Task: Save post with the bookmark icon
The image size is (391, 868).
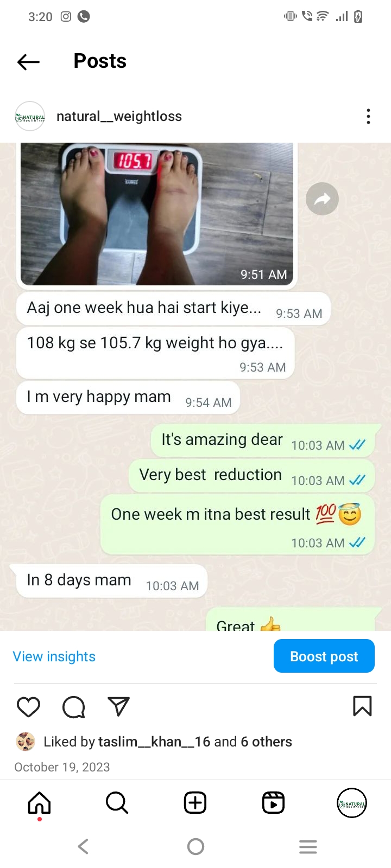Action: (x=362, y=706)
